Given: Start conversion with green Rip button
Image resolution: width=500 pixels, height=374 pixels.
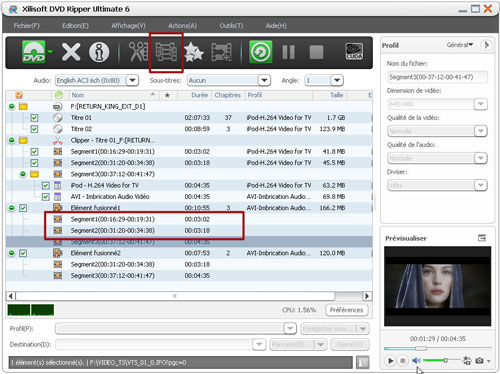Looking at the screenshot, I should point(261,52).
